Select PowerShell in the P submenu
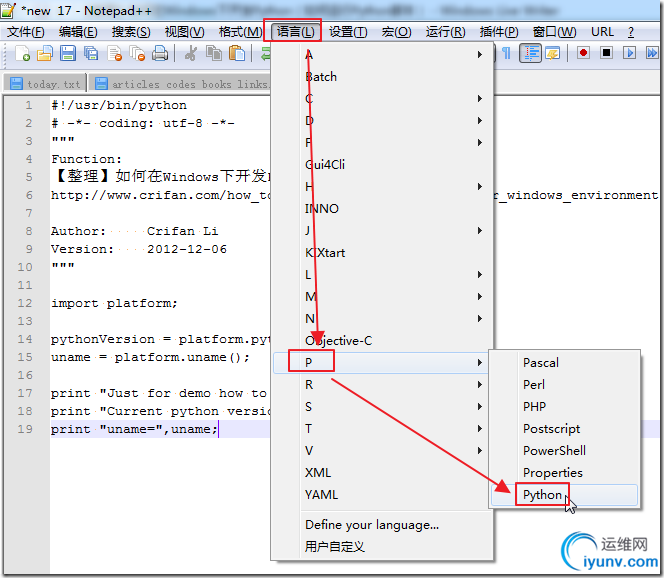This screenshot has width=664, height=578. click(564, 451)
